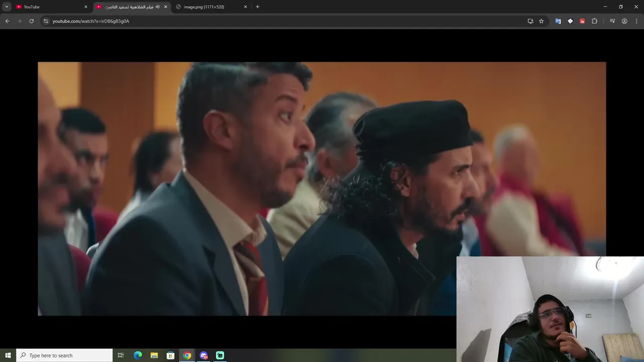Go back to the previous page
The height and width of the screenshot is (362, 644).
(7, 21)
